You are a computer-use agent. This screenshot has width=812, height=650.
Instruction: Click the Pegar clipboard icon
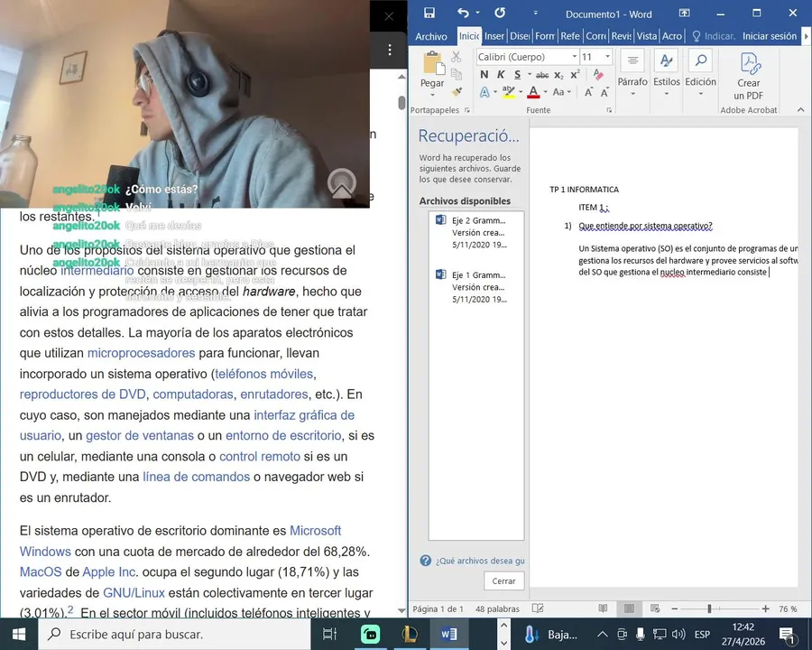(433, 63)
